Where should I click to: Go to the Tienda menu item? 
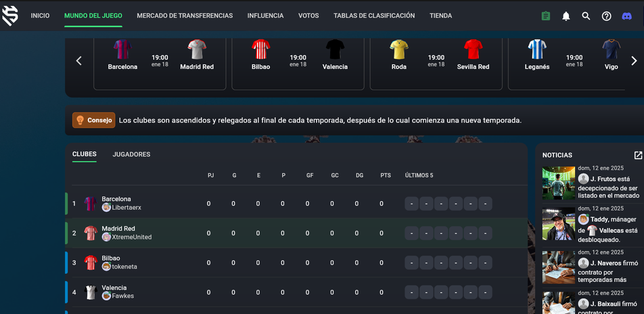440,16
